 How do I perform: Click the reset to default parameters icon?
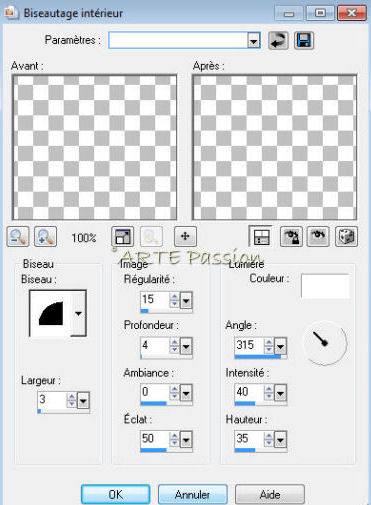click(x=278, y=41)
